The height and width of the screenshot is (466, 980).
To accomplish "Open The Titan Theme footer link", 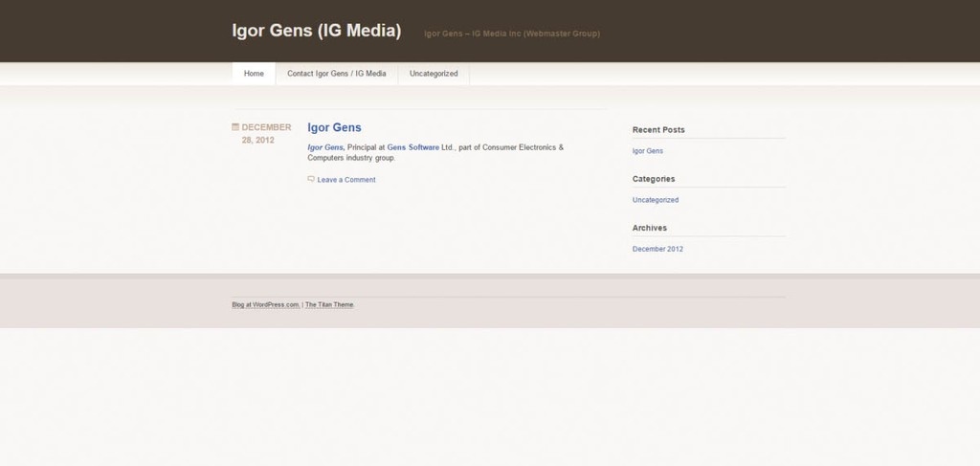I will [329, 304].
